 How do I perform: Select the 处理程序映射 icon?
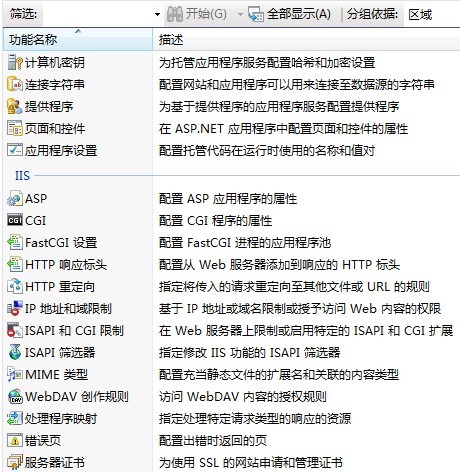(15, 419)
